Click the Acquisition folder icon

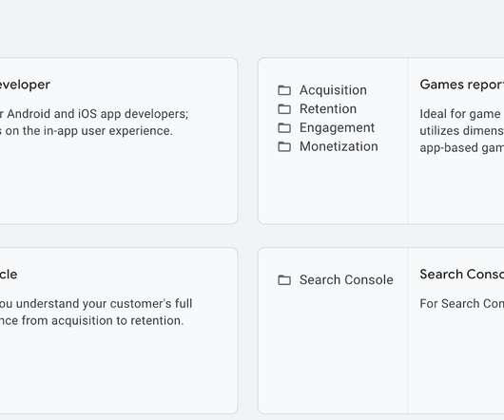click(284, 90)
